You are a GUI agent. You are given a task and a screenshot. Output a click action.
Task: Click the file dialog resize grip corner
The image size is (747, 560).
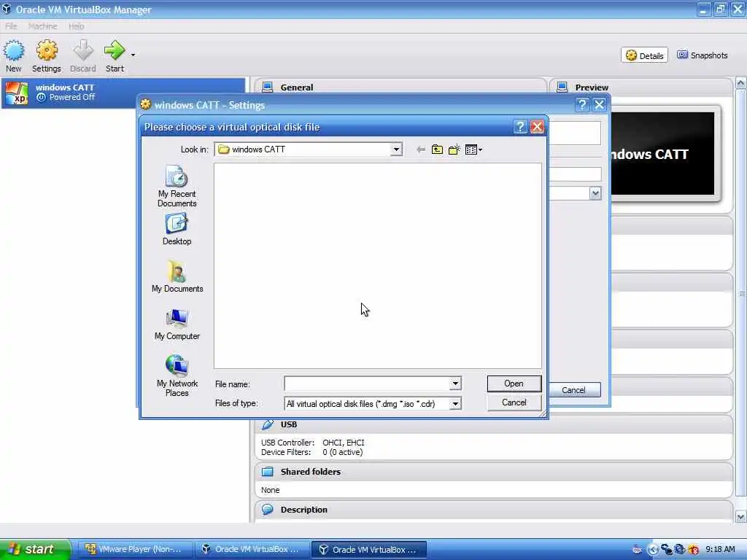[543, 414]
